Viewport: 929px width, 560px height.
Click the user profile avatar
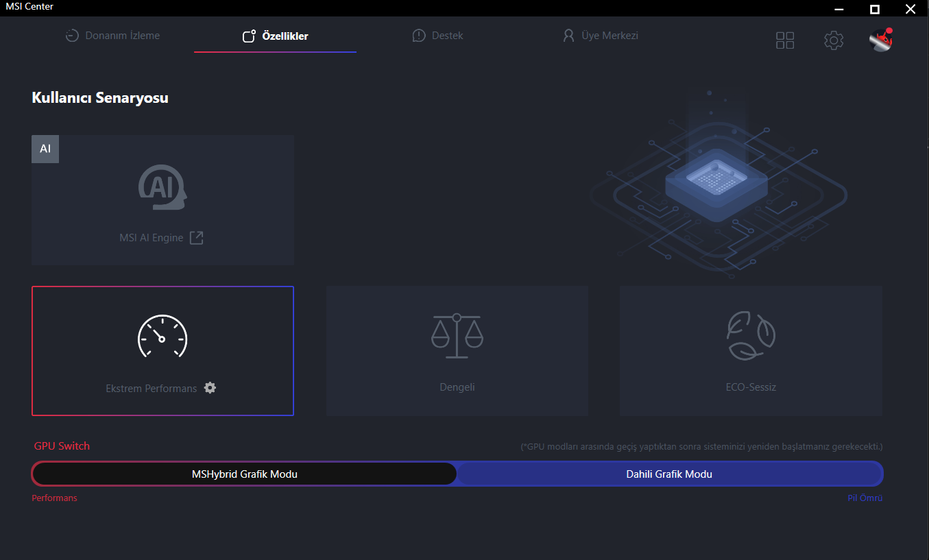click(881, 40)
